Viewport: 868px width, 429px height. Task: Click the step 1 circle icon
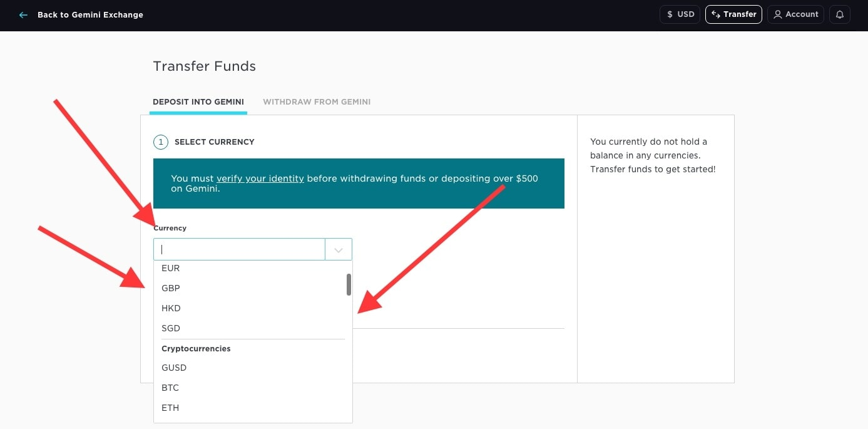160,142
